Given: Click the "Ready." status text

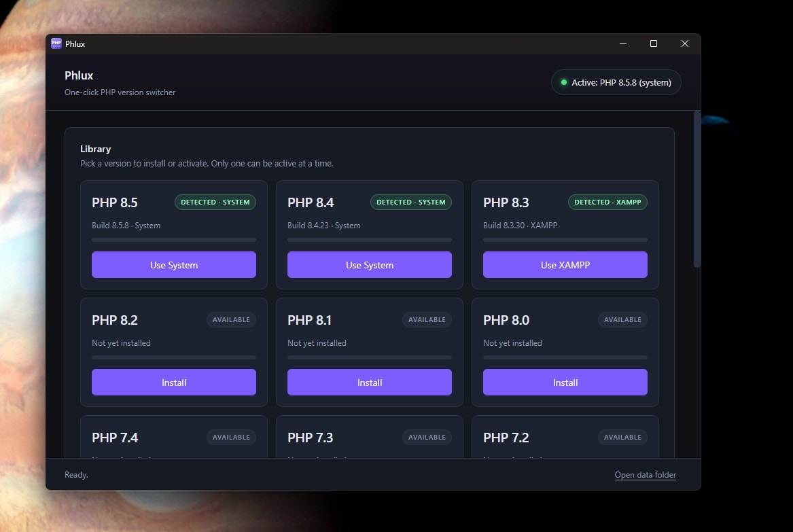Looking at the screenshot, I should pos(76,475).
